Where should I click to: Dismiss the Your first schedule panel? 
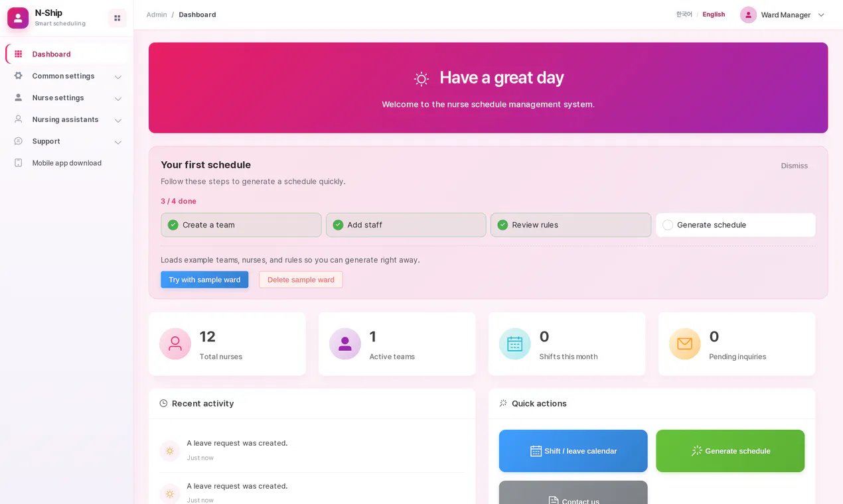pos(795,166)
